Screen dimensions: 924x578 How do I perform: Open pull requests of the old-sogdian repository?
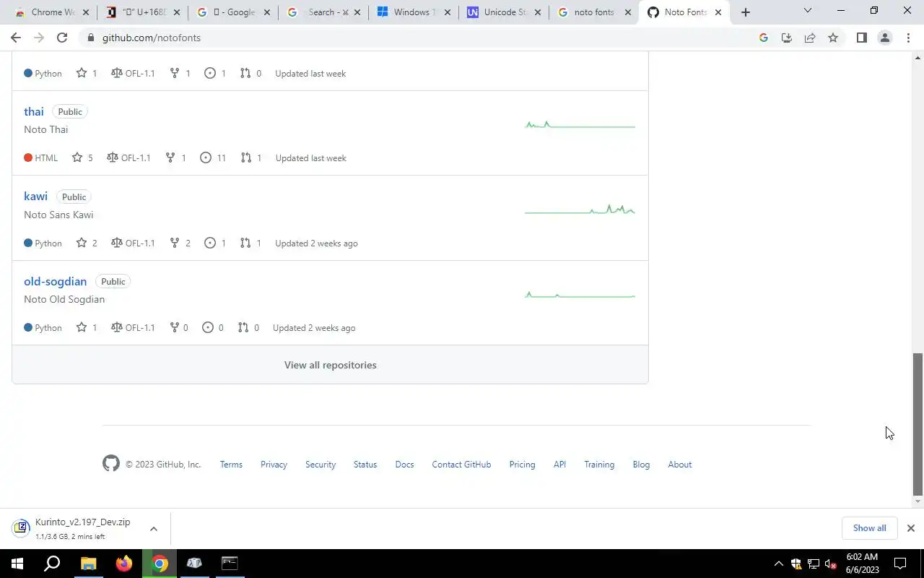point(248,327)
